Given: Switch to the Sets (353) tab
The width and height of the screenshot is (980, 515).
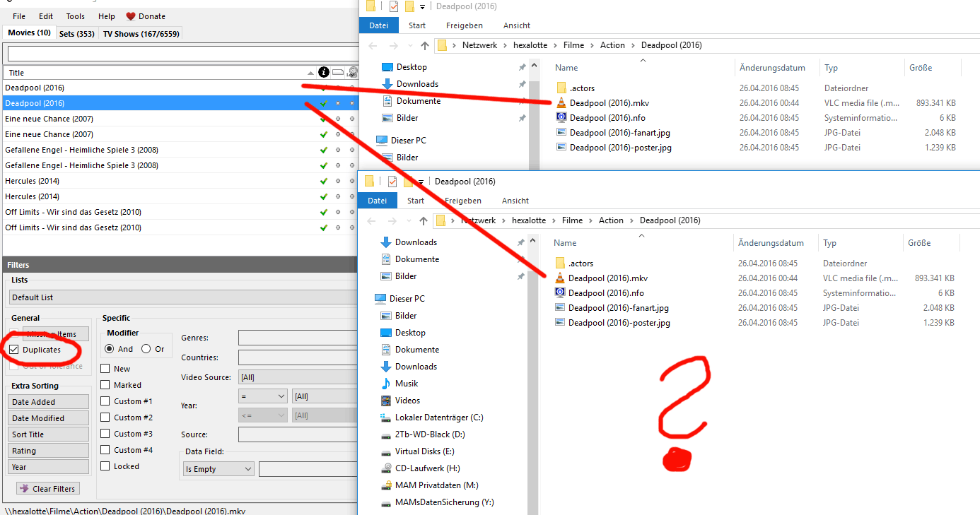Looking at the screenshot, I should tap(77, 34).
